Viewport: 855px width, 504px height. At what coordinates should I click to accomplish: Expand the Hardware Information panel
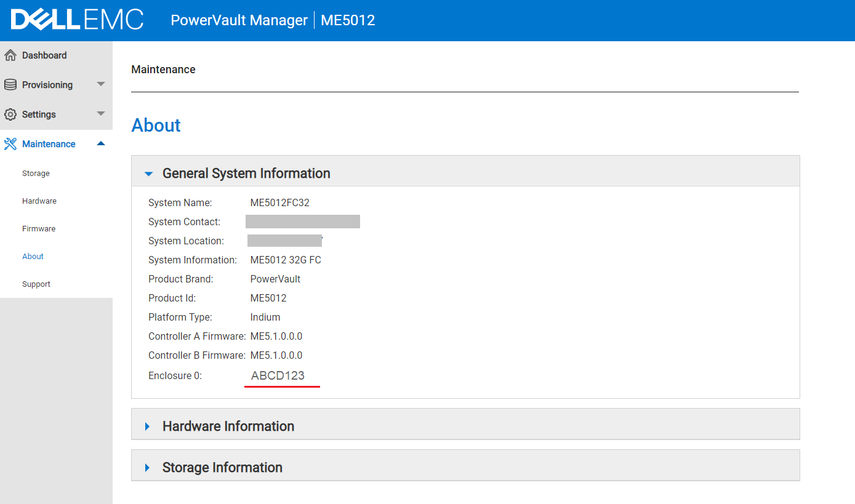228,425
